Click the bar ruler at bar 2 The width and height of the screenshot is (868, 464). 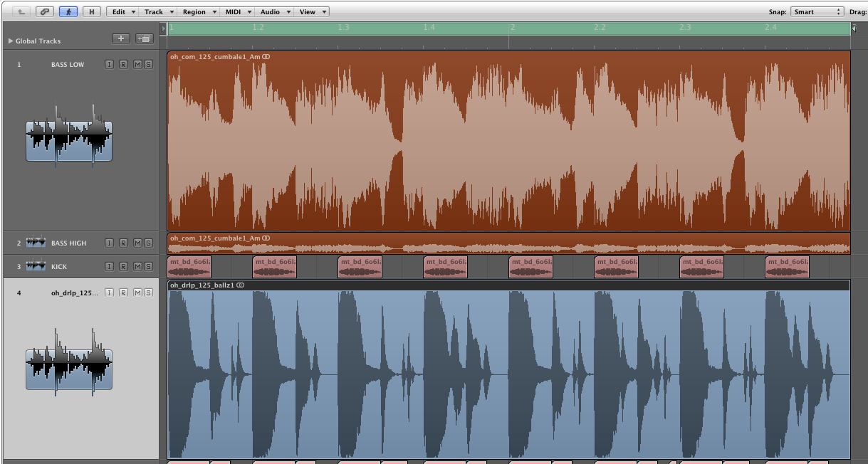(x=512, y=28)
